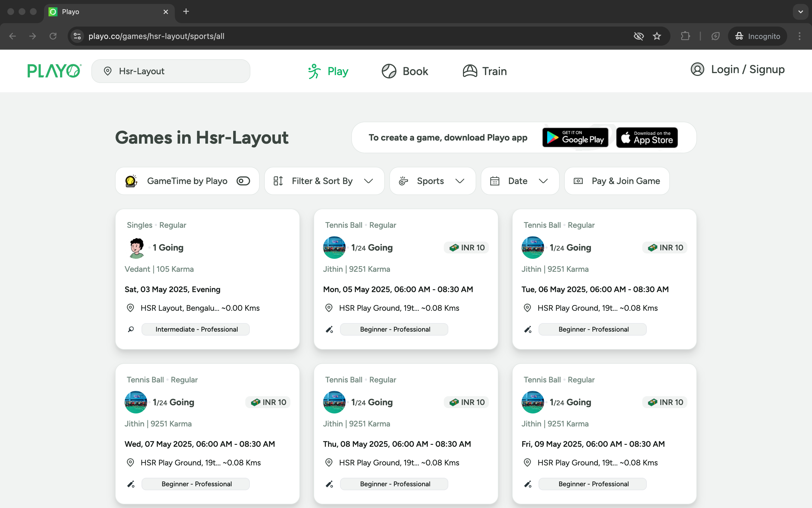Click the calendar icon on Date filter
Viewport: 812px width, 508px height.
pos(495,181)
